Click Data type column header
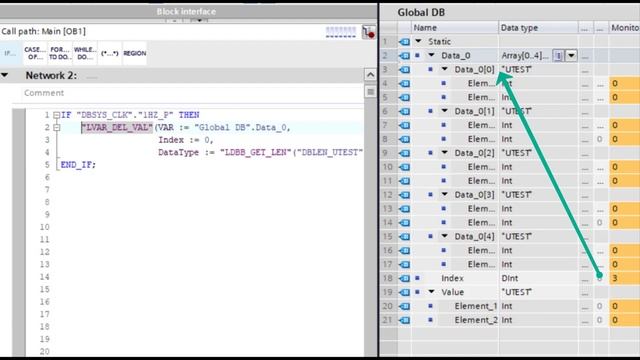Viewport: 640px width, 360px height. (x=538, y=28)
